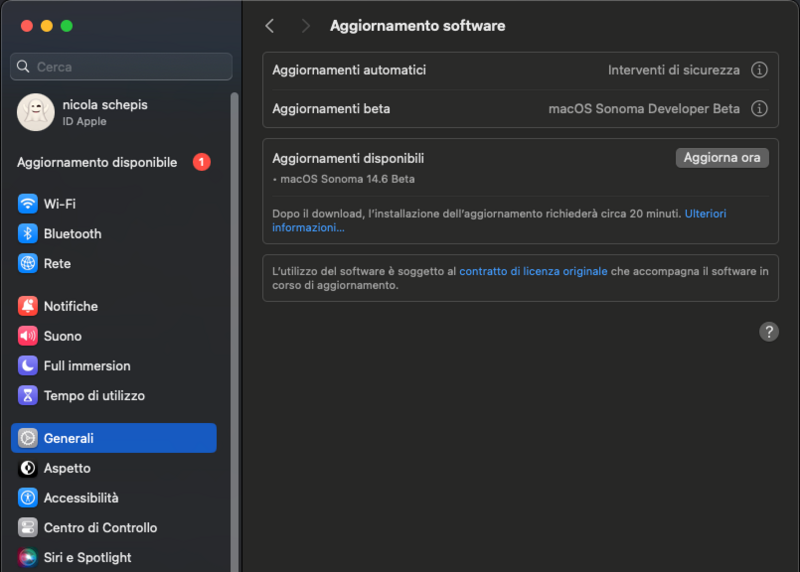
Task: Click the Aggiorna ora button
Action: [722, 158]
